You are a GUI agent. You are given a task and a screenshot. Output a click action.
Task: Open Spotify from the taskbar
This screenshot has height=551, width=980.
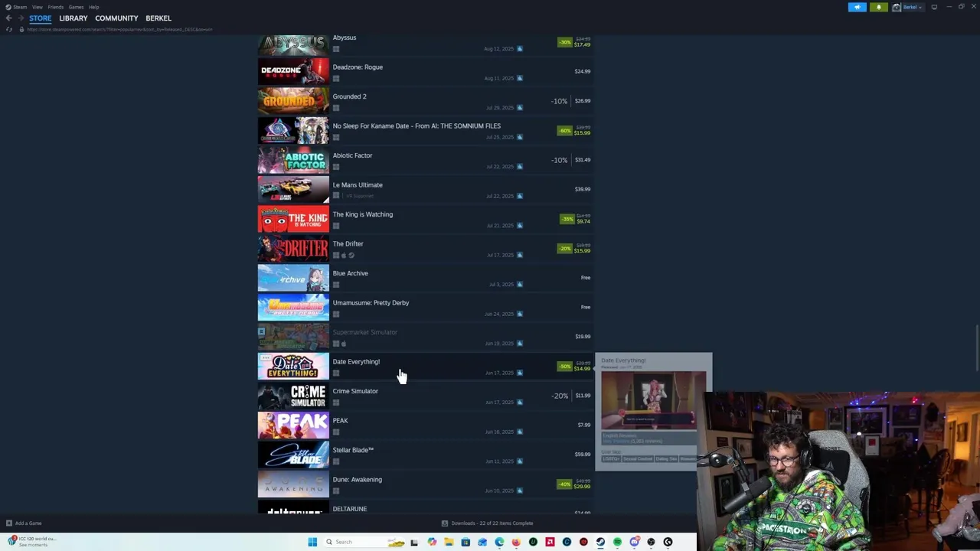pos(617,542)
